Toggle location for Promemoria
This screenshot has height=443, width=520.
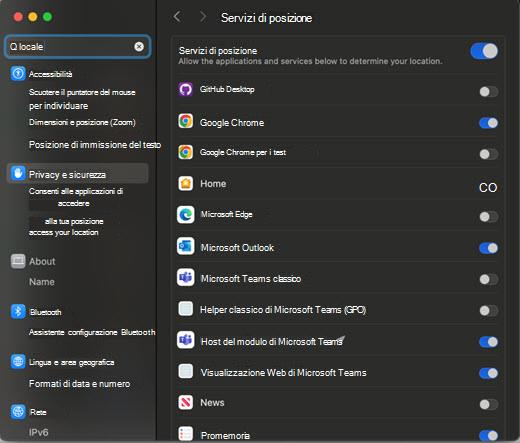point(489,435)
